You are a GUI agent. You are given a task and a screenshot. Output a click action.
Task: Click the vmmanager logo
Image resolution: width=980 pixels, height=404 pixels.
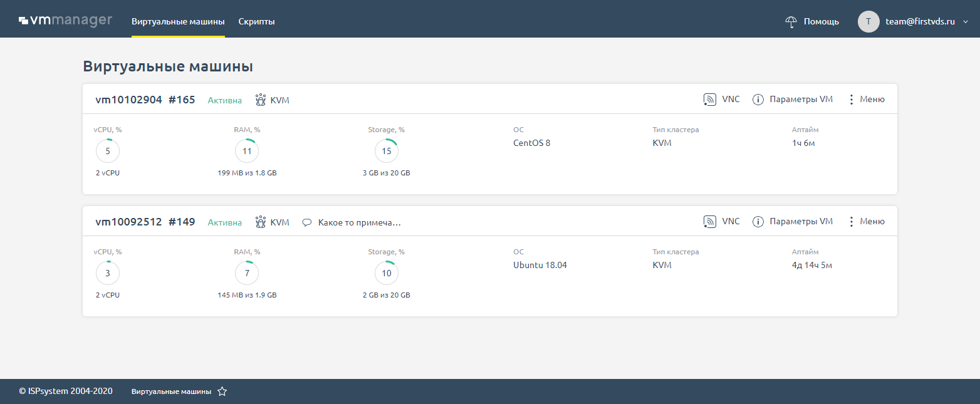point(65,19)
